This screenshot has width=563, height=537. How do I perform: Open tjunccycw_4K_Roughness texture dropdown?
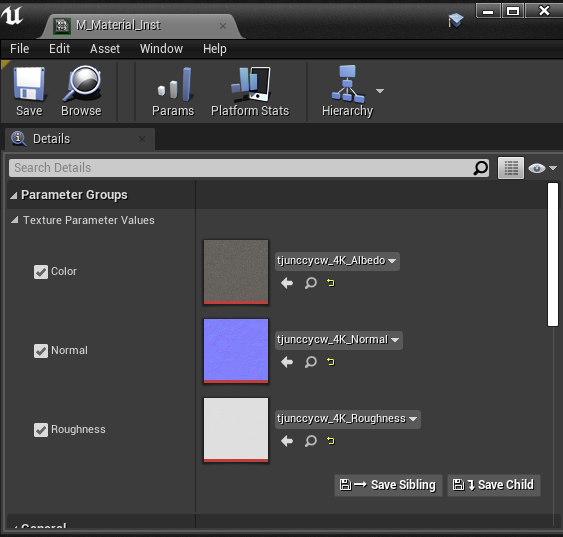[348, 419]
